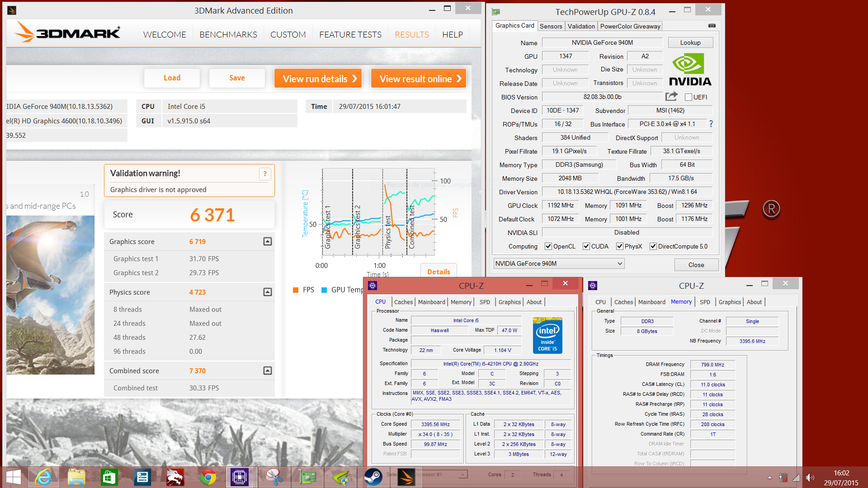The width and height of the screenshot is (868, 488).
Task: Click the GPU name field NVIDIA GeForce 940M
Action: click(602, 42)
